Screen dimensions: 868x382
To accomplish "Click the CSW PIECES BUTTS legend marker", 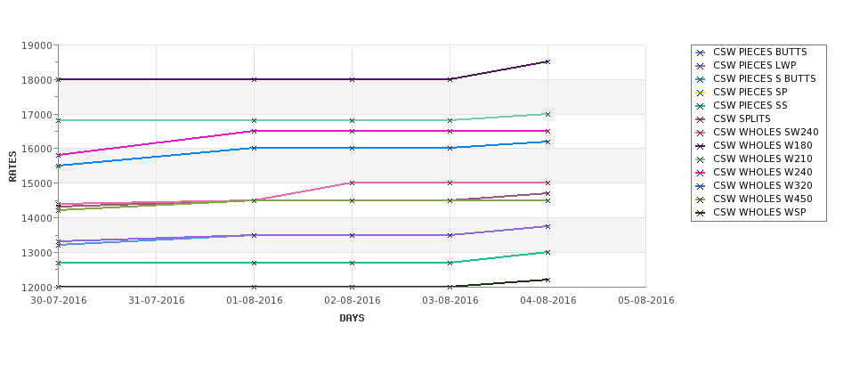I will click(701, 53).
